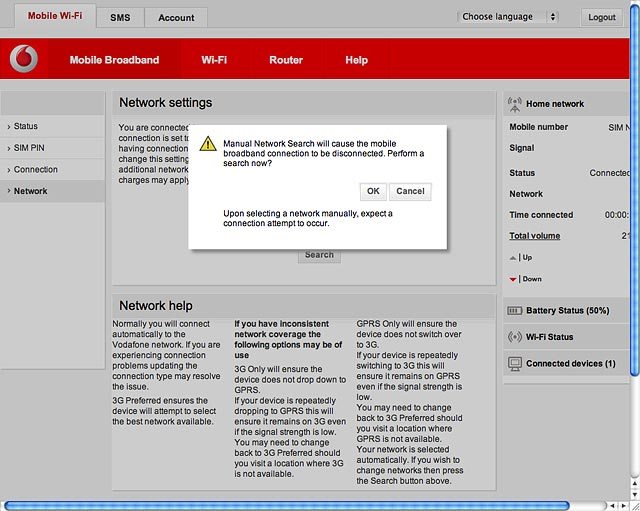Click the 'Network help' heading

pos(156,305)
